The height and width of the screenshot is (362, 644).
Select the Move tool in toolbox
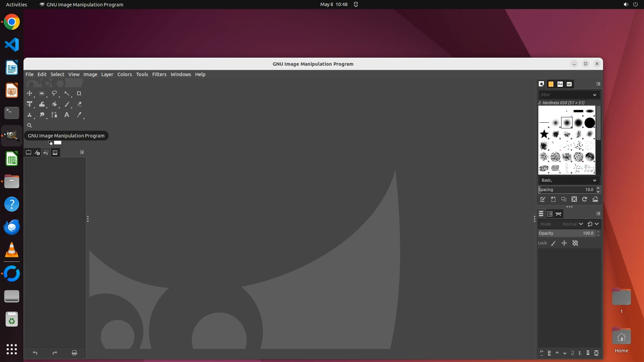pos(30,94)
